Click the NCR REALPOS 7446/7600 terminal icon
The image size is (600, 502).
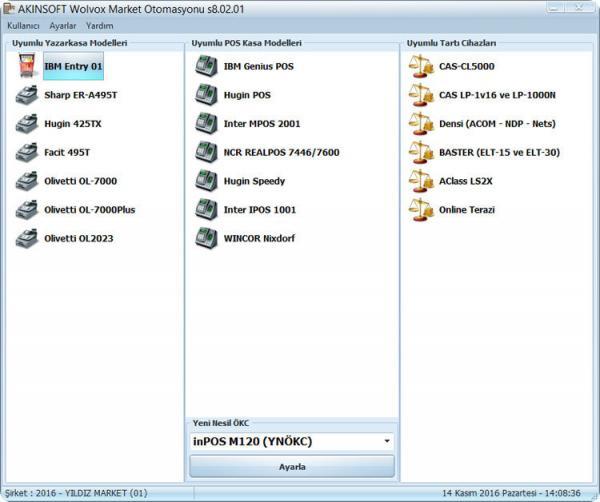click(206, 152)
